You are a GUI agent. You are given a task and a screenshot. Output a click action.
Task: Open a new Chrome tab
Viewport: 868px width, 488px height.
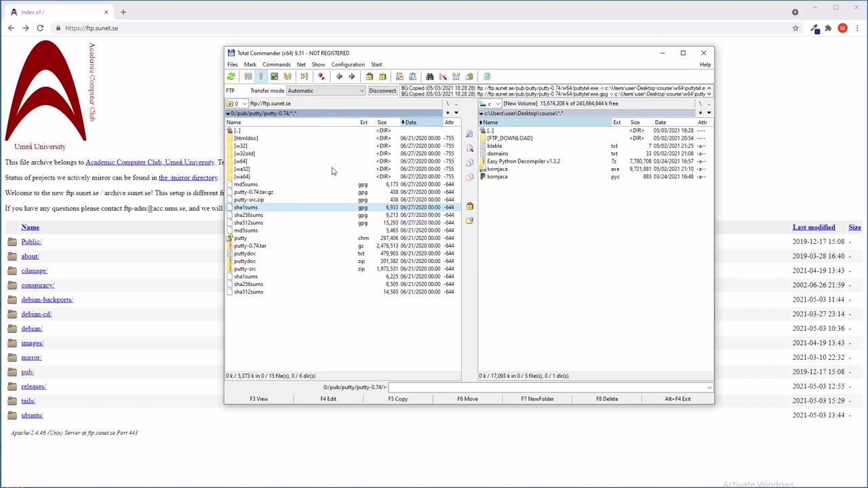click(x=123, y=12)
